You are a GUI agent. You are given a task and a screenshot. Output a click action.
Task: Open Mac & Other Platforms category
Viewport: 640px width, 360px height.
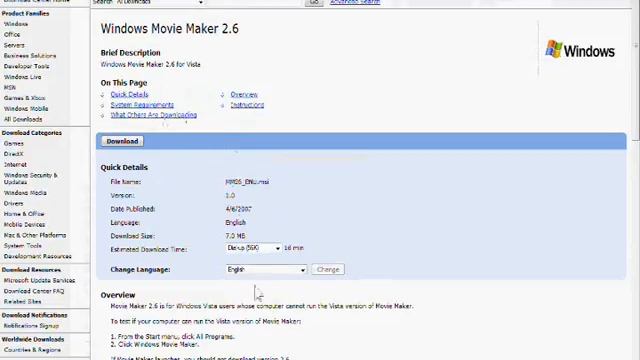point(35,236)
